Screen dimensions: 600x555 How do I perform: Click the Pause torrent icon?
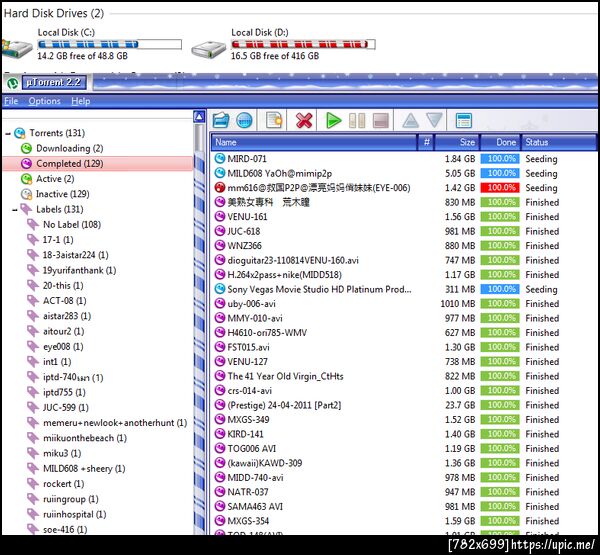point(357,121)
